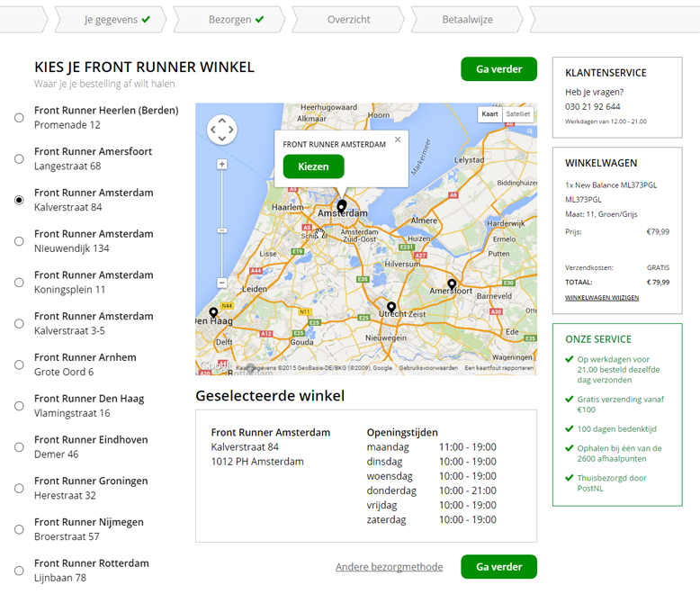Click the Broerstraat 57 address text

tap(67, 536)
